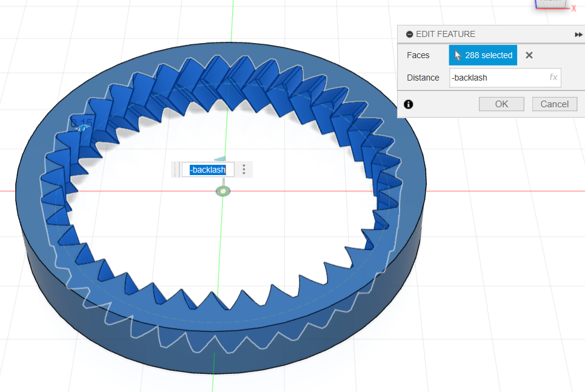Activate the 288 selected faces selector
The image size is (585, 392).
[x=483, y=55]
